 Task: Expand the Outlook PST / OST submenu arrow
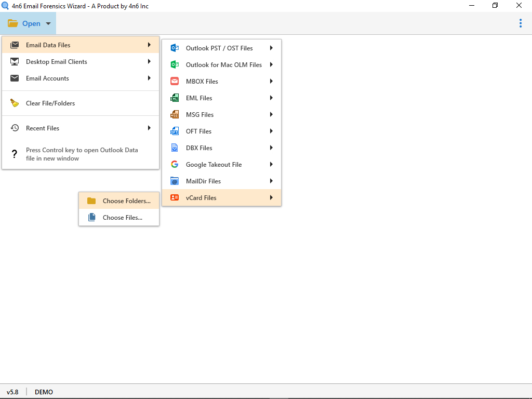pos(271,48)
